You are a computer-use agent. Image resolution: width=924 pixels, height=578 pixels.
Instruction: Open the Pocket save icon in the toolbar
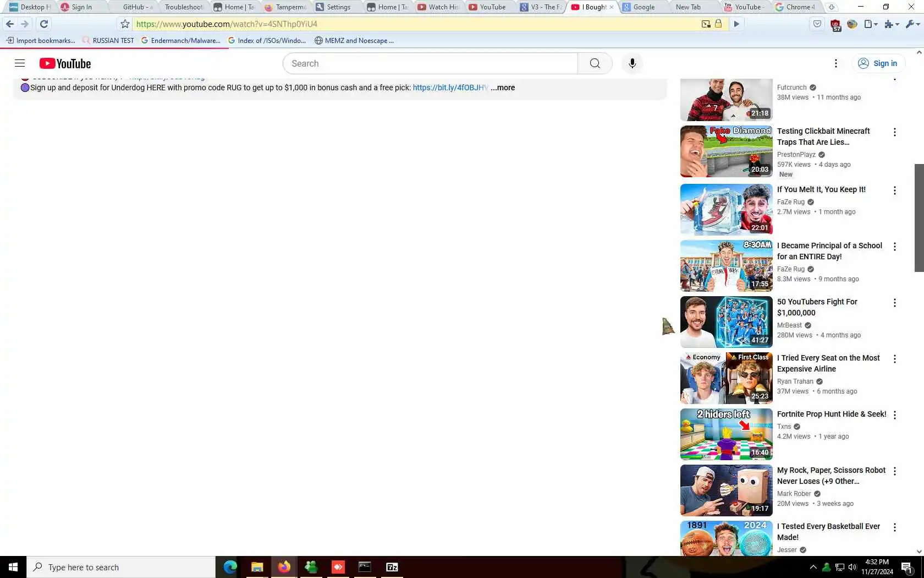pos(817,24)
